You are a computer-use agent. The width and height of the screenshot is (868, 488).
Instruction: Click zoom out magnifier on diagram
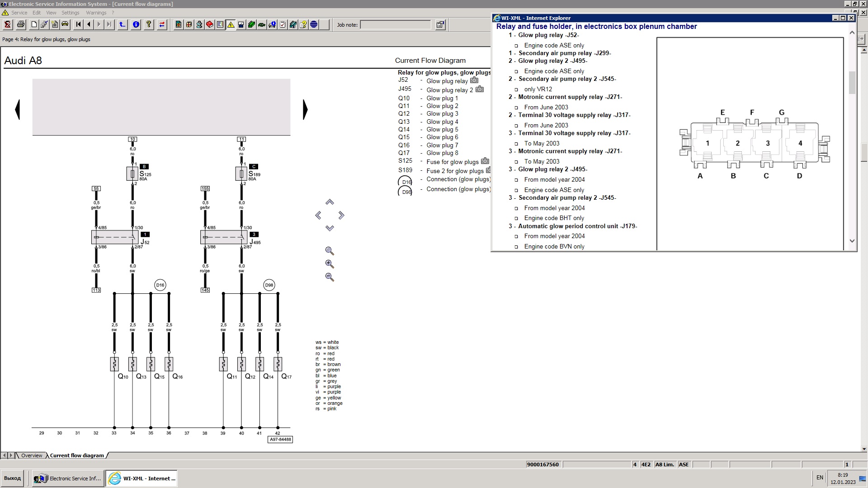click(x=330, y=277)
